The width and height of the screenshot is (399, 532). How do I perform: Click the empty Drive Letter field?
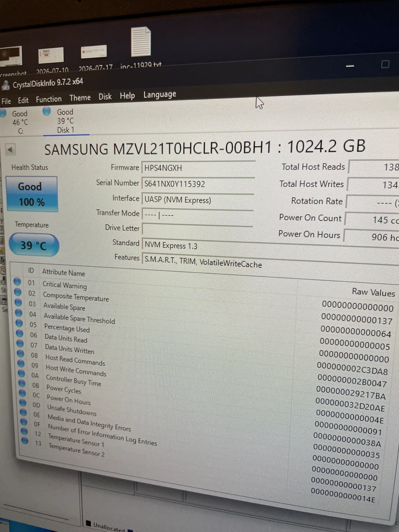point(198,230)
